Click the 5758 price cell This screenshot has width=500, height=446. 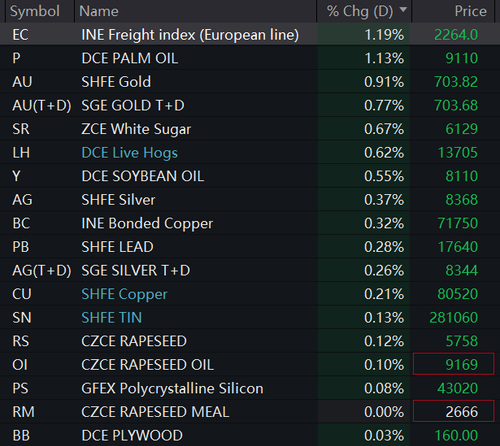pos(462,341)
